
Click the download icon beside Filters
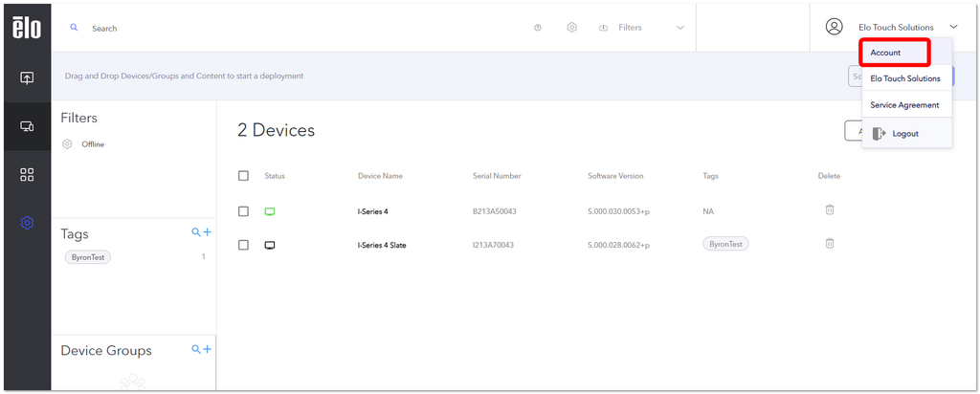pyautogui.click(x=603, y=28)
